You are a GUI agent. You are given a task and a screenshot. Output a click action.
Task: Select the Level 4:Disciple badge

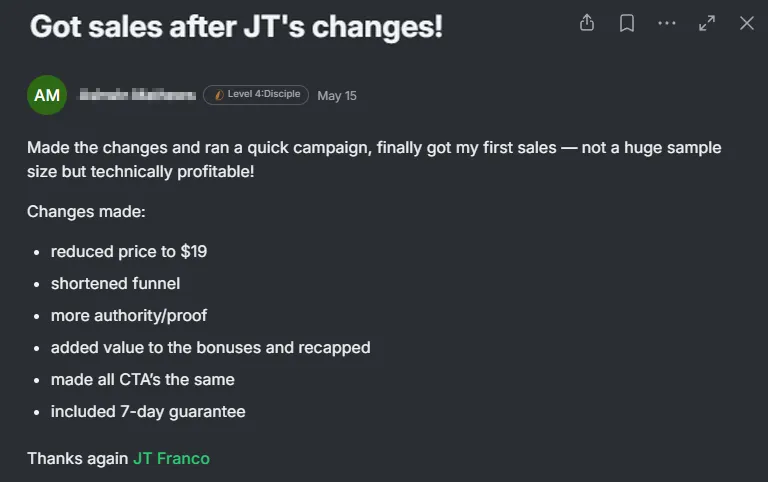[x=256, y=95]
